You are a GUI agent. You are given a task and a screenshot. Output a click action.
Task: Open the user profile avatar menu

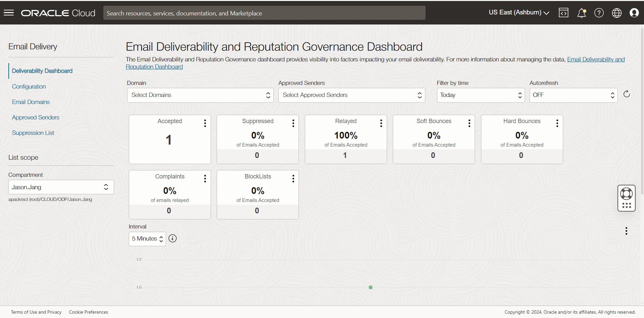pos(634,13)
